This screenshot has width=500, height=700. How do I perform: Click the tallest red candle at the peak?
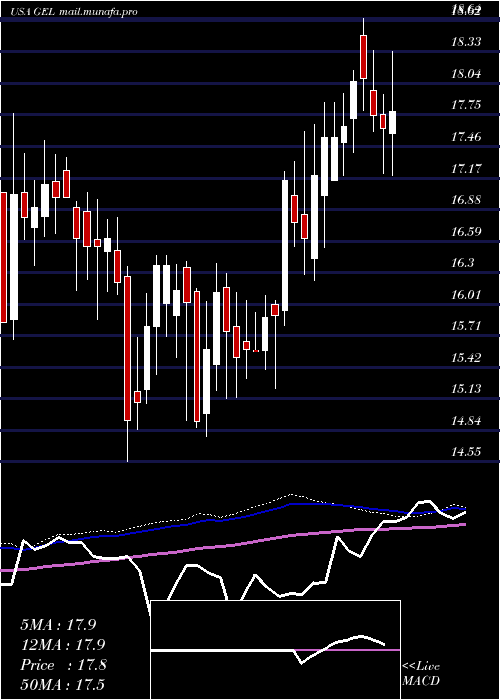point(363,57)
